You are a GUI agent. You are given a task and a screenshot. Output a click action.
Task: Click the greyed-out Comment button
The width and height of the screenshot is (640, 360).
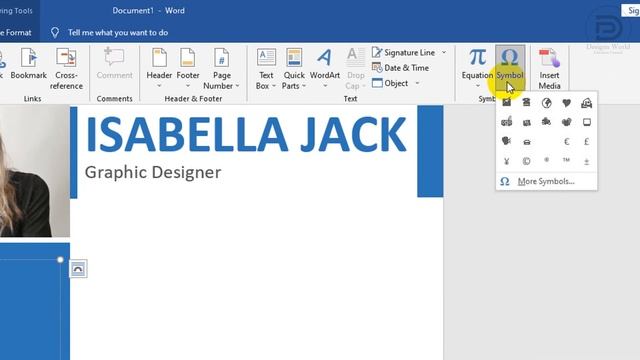114,64
